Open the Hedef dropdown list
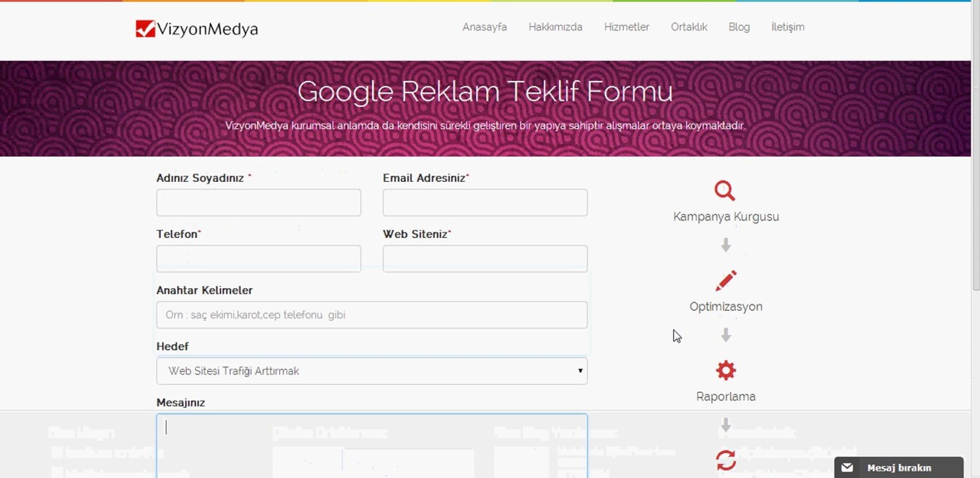The image size is (980, 478). (372, 371)
